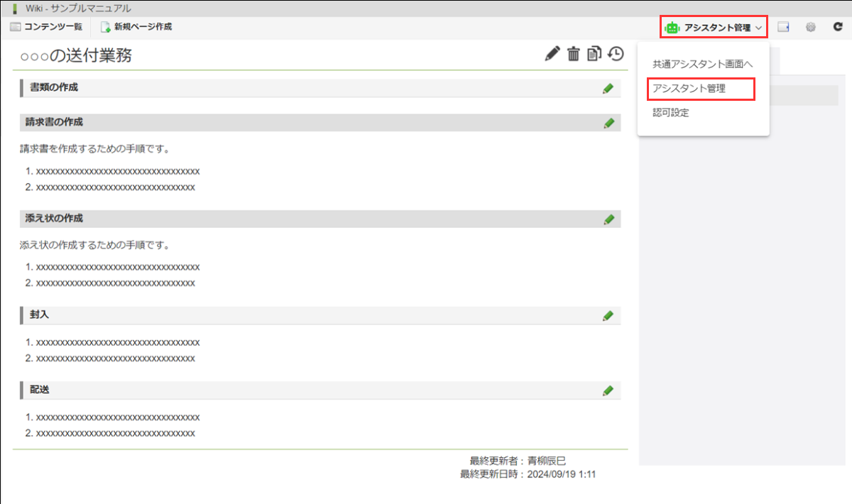Open 認可設定 from the dropdown menu
Viewport: 852px width, 504px height.
click(x=671, y=112)
